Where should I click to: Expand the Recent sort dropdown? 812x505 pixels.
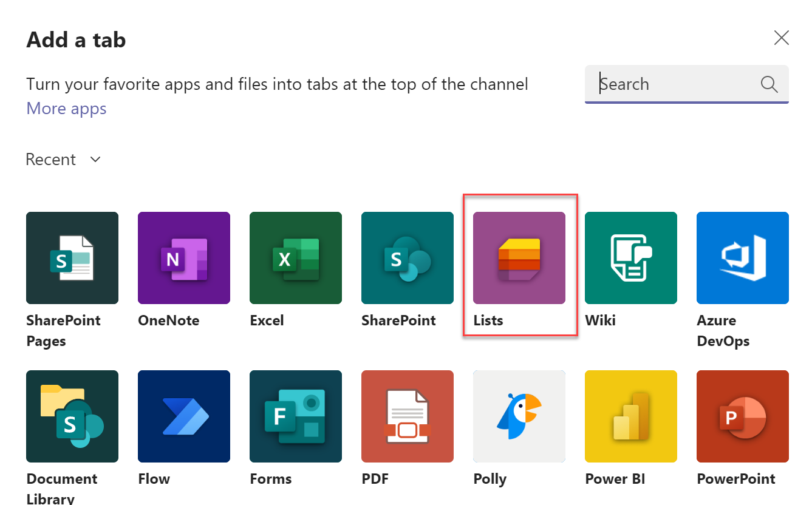click(x=63, y=160)
